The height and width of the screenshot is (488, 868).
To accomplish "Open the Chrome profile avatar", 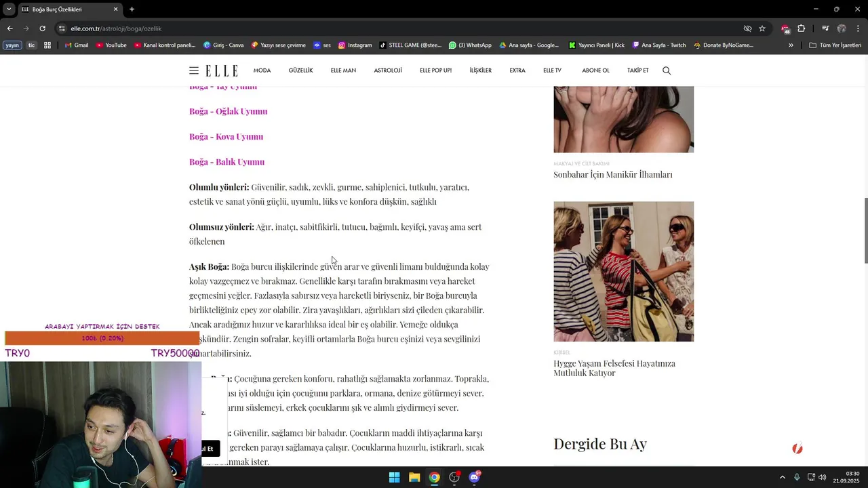I will (x=842, y=28).
